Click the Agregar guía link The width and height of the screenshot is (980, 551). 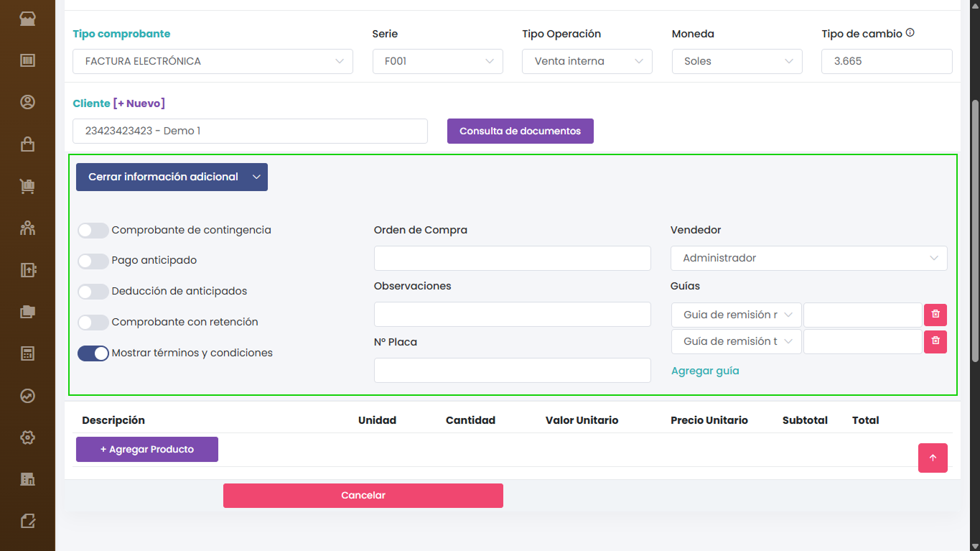pos(705,371)
